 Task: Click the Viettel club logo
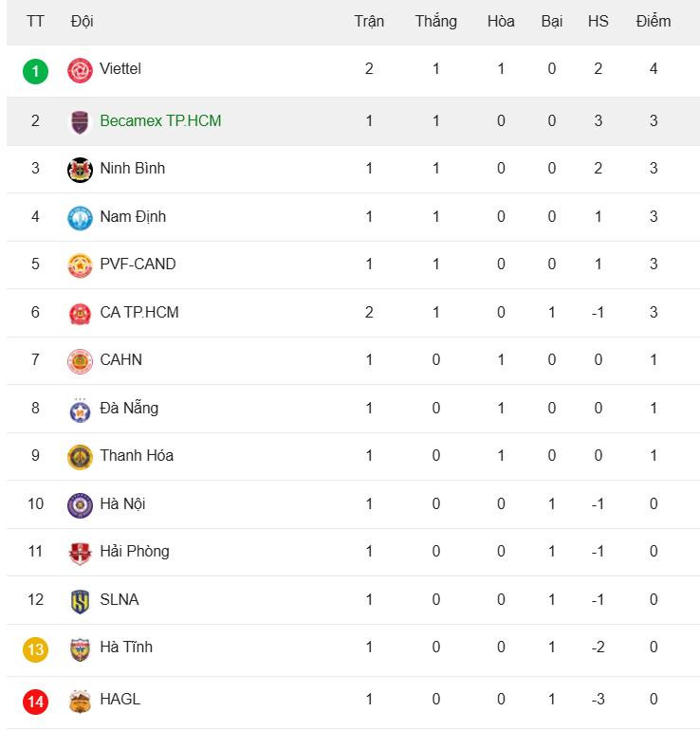click(80, 70)
